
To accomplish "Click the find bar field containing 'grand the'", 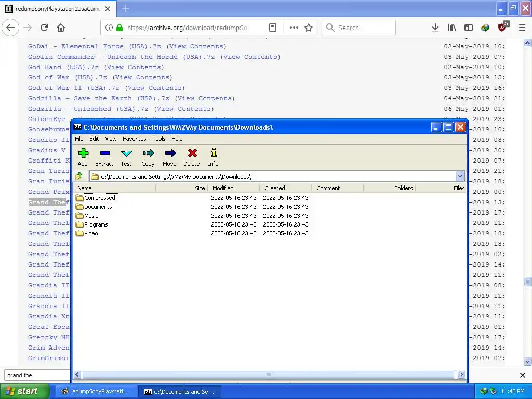I will 37,375.
